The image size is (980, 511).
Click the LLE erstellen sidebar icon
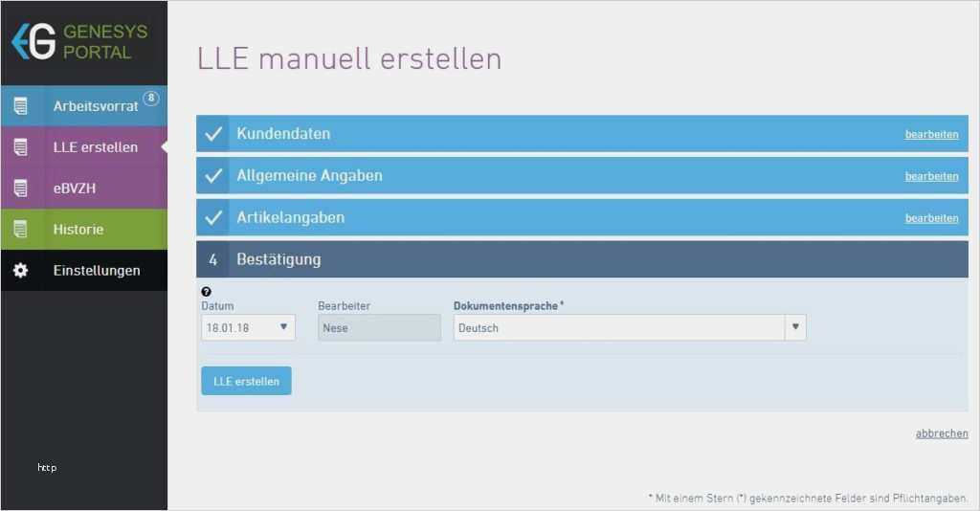(21, 147)
